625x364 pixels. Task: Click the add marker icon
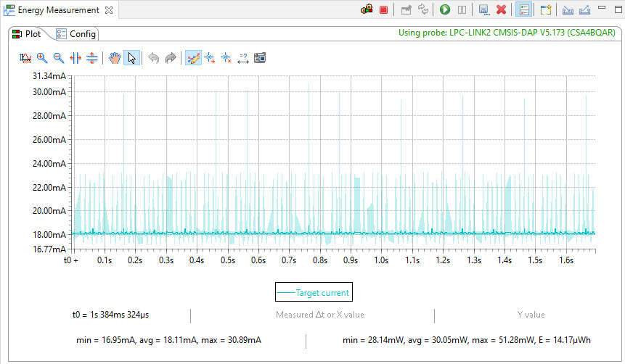[x=210, y=58]
